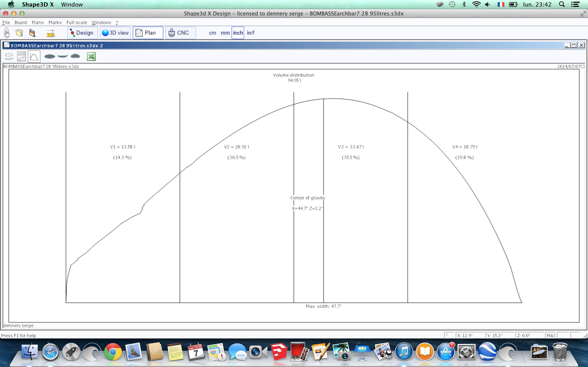Export to Excel with the green icon

91,56
